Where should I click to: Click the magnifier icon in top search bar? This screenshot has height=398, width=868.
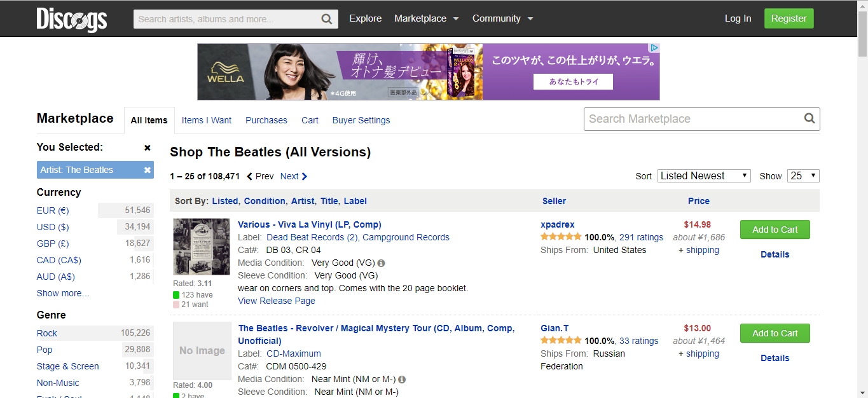pyautogui.click(x=326, y=19)
